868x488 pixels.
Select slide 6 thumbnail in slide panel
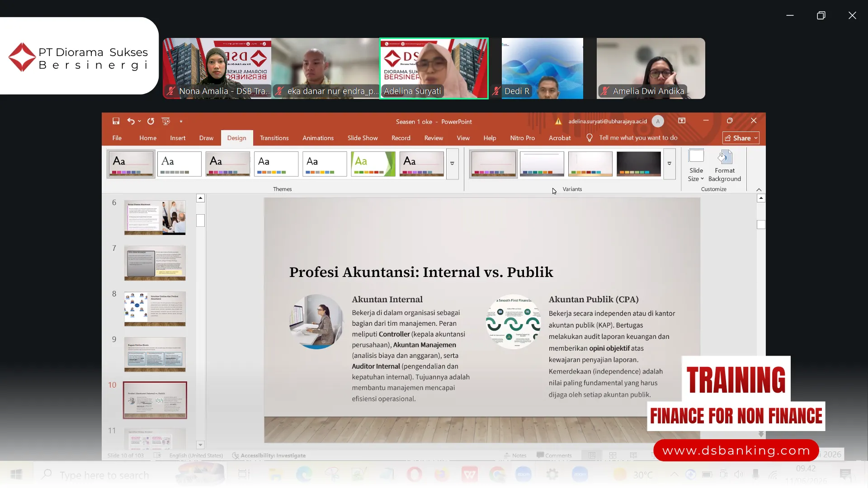tap(155, 217)
